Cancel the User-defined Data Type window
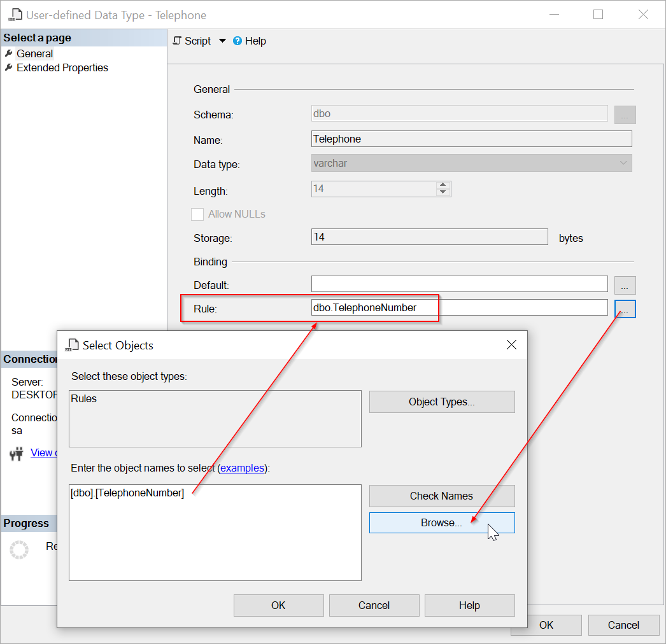This screenshot has width=666, height=644. [x=623, y=625]
